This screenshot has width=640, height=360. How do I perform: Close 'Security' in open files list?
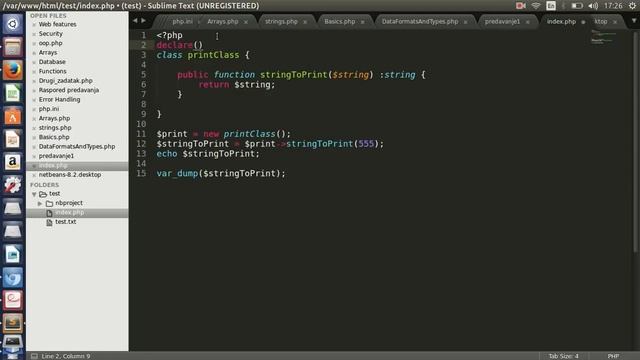point(34,34)
